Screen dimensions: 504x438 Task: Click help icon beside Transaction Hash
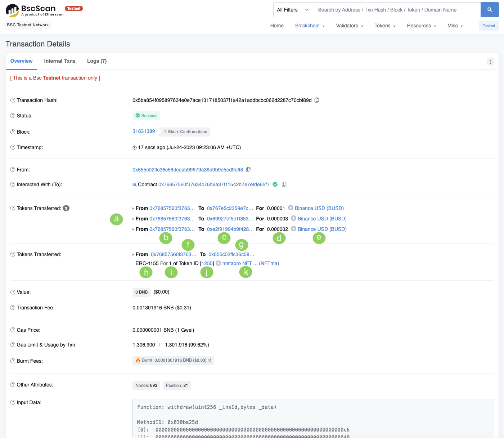pos(13,100)
